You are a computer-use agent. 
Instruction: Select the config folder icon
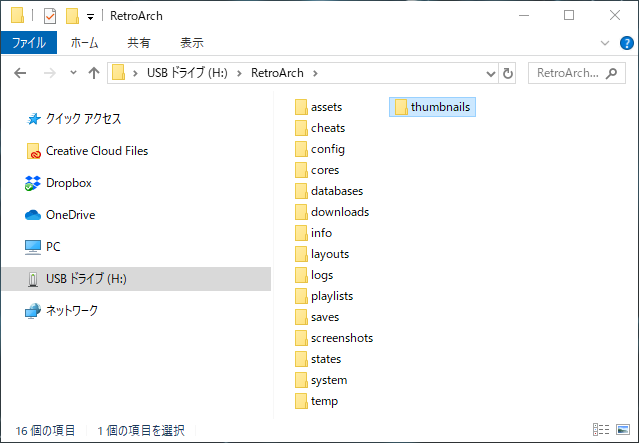coord(301,149)
